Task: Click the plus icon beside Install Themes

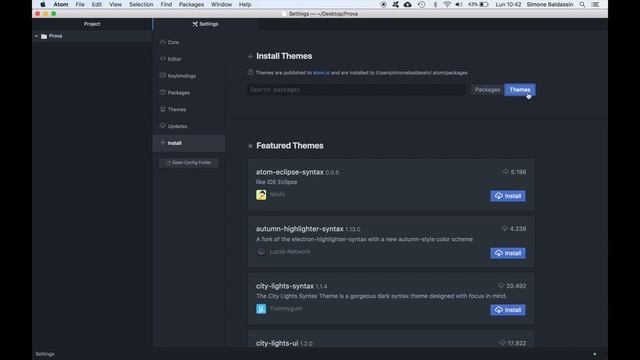Action: tap(250, 56)
